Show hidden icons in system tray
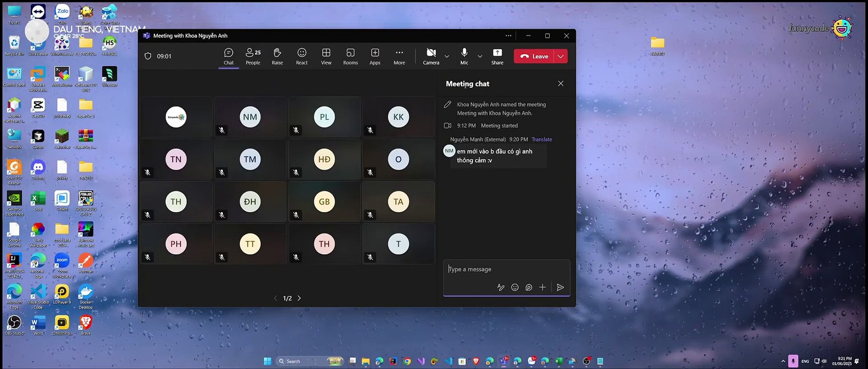868x369 pixels. pos(782,361)
